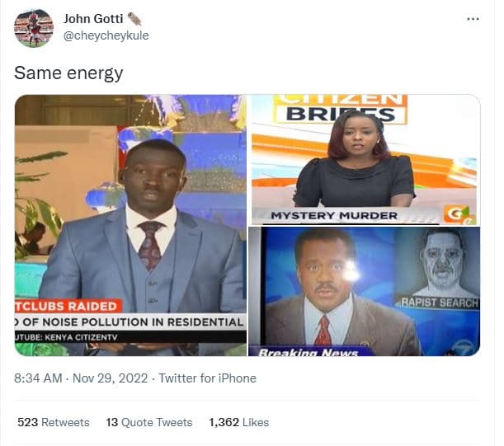The height and width of the screenshot is (446, 504).
Task: Click the 8:34 AM timestamp
Action: coord(38,378)
